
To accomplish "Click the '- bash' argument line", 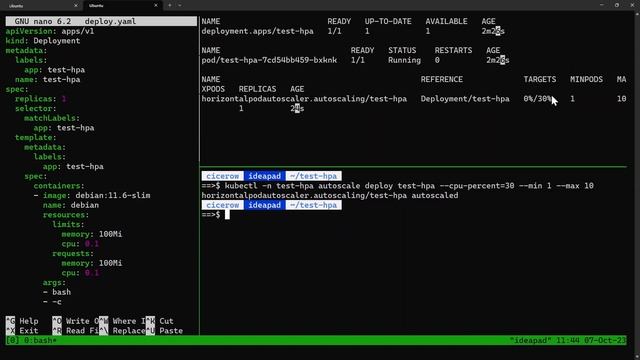I will [x=57, y=292].
